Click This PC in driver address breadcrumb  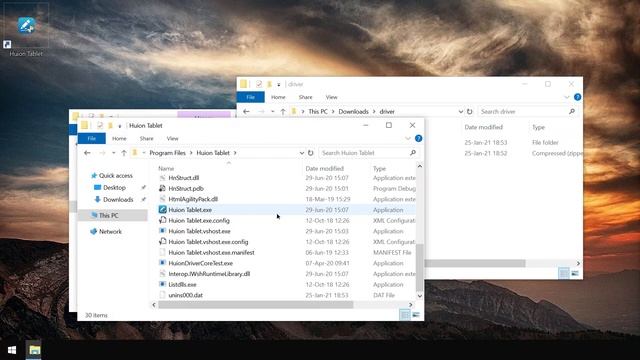318,111
